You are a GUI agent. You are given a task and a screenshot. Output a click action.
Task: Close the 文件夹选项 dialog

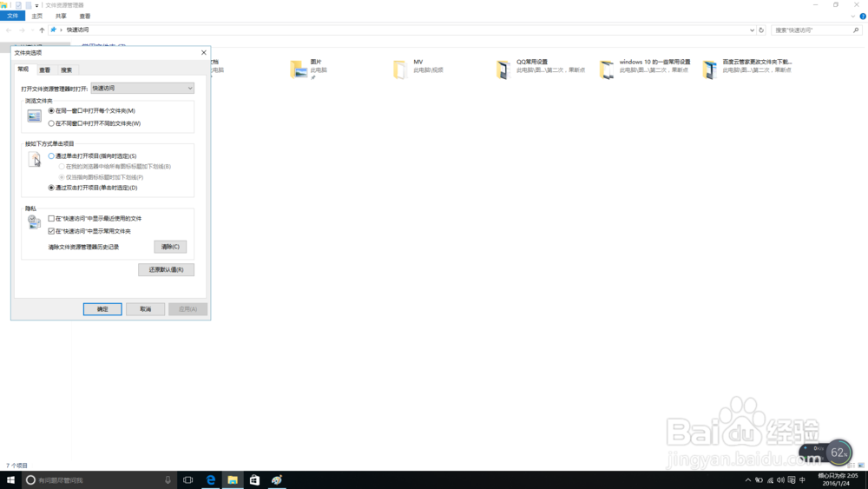click(204, 53)
